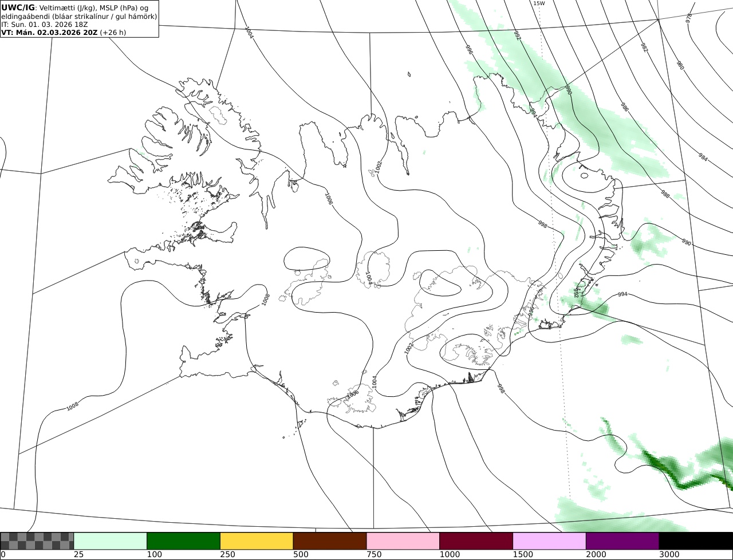Click the legend value "1500"
Screen dimensions: 733x560
tap(523, 554)
